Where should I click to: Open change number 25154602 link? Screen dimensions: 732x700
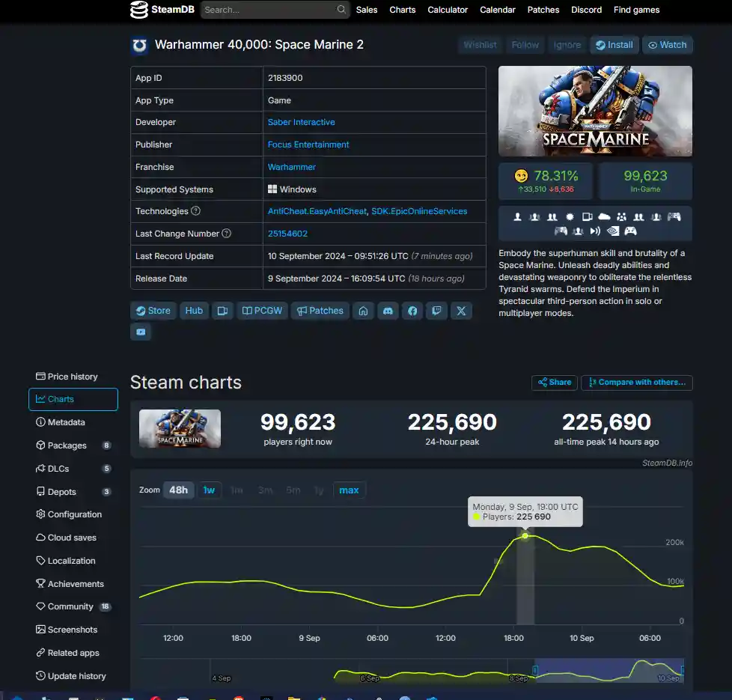click(x=287, y=234)
